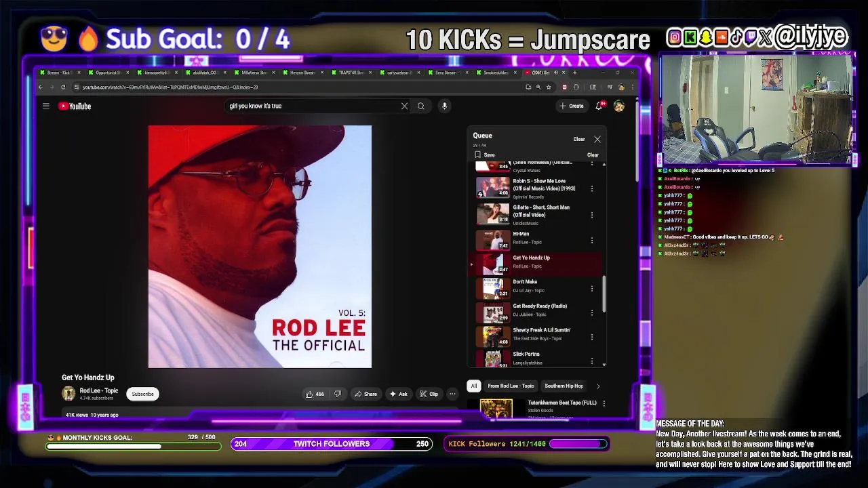Click the currently playing Get Yo Handz Up row

click(536, 264)
